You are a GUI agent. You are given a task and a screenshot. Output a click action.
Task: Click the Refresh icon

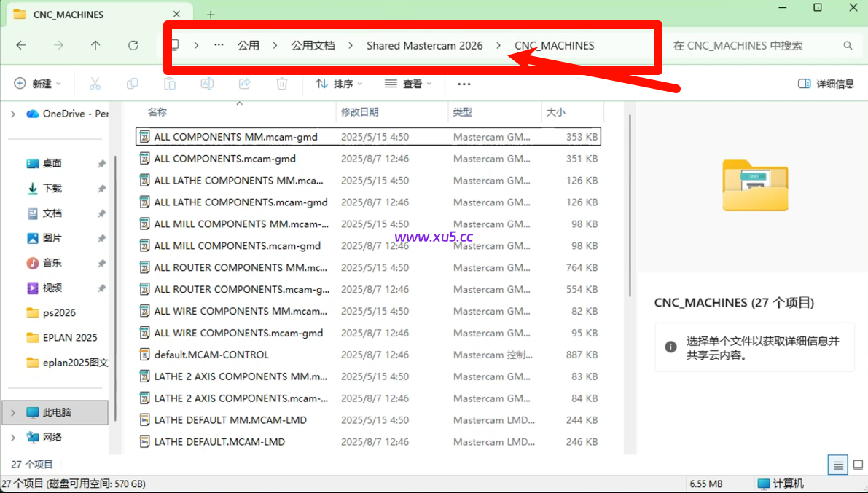click(133, 45)
